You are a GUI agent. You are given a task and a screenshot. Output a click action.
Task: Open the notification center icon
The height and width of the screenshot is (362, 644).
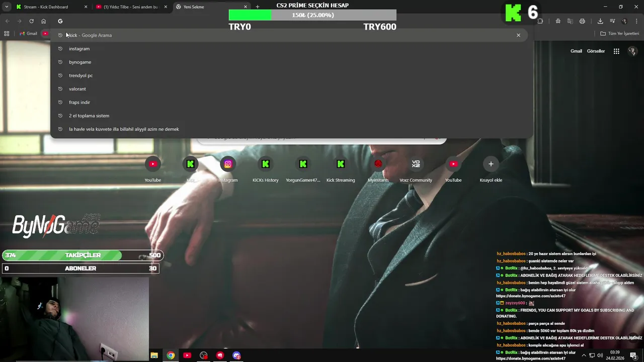coord(633,355)
